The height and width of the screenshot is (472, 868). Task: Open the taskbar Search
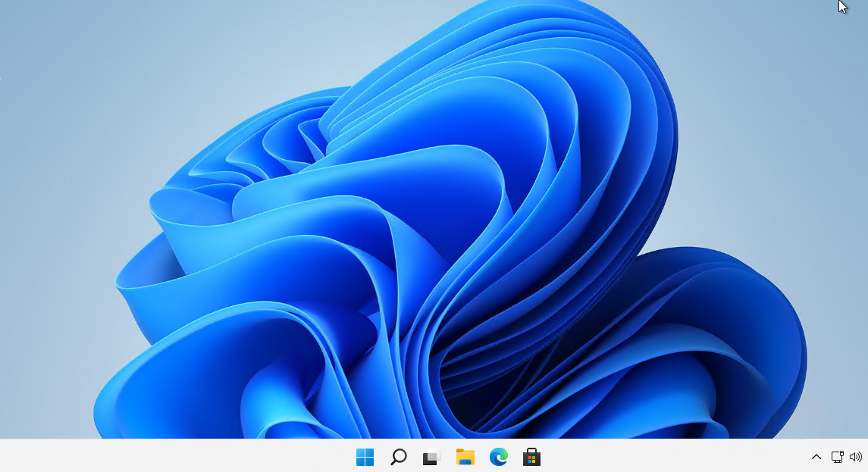(398, 457)
